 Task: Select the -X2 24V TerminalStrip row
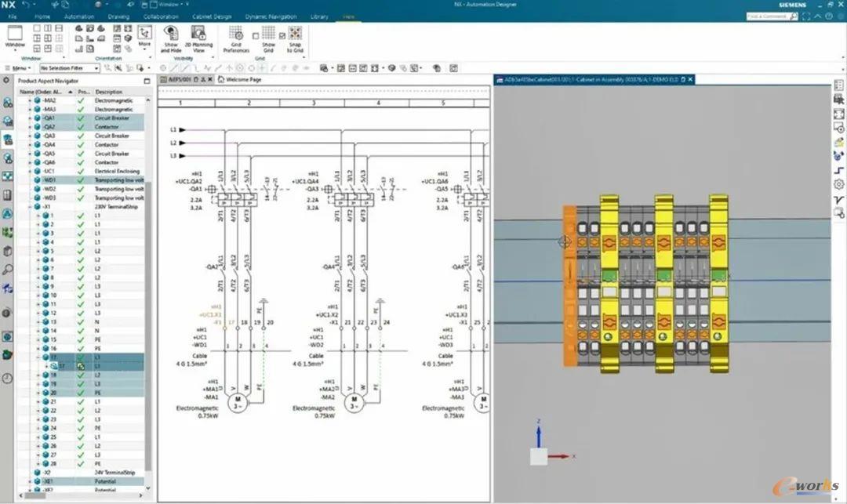click(81, 472)
